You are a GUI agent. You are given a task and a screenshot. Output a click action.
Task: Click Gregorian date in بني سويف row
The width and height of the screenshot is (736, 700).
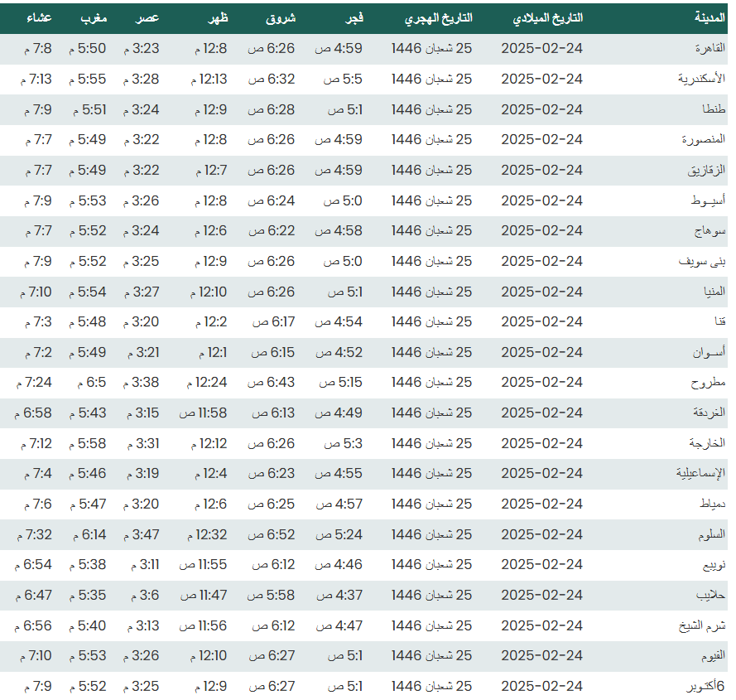pos(541,261)
